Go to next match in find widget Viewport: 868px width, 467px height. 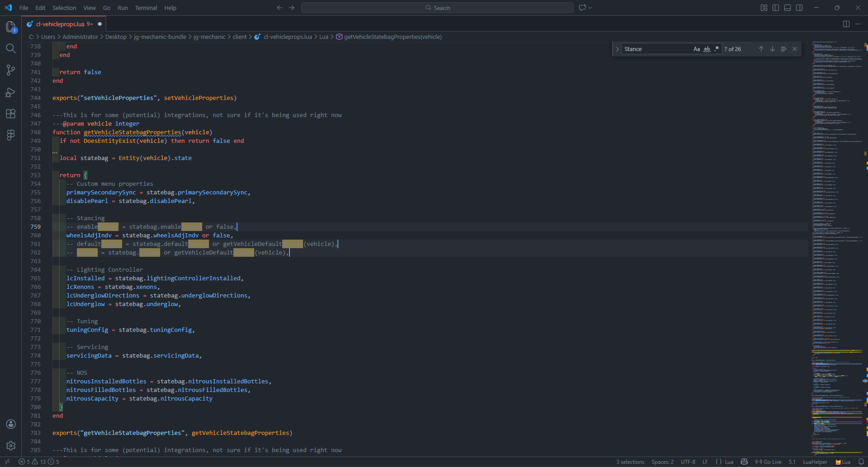pos(773,49)
